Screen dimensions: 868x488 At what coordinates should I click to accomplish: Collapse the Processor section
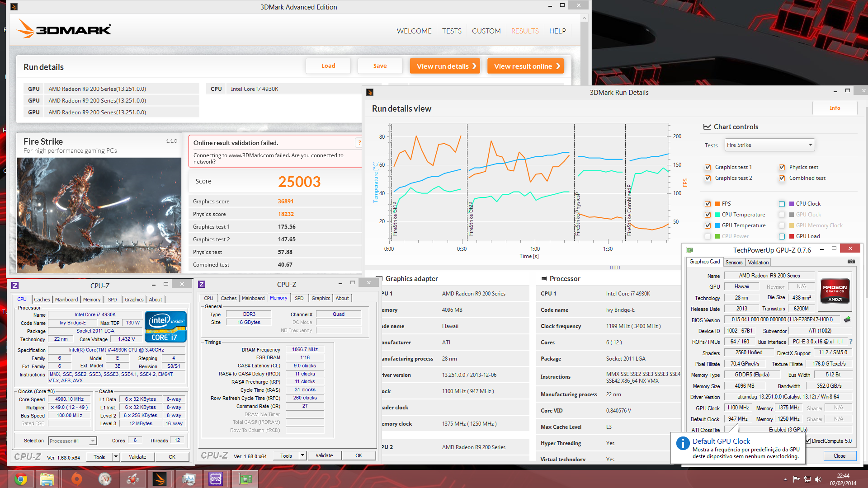click(543, 279)
